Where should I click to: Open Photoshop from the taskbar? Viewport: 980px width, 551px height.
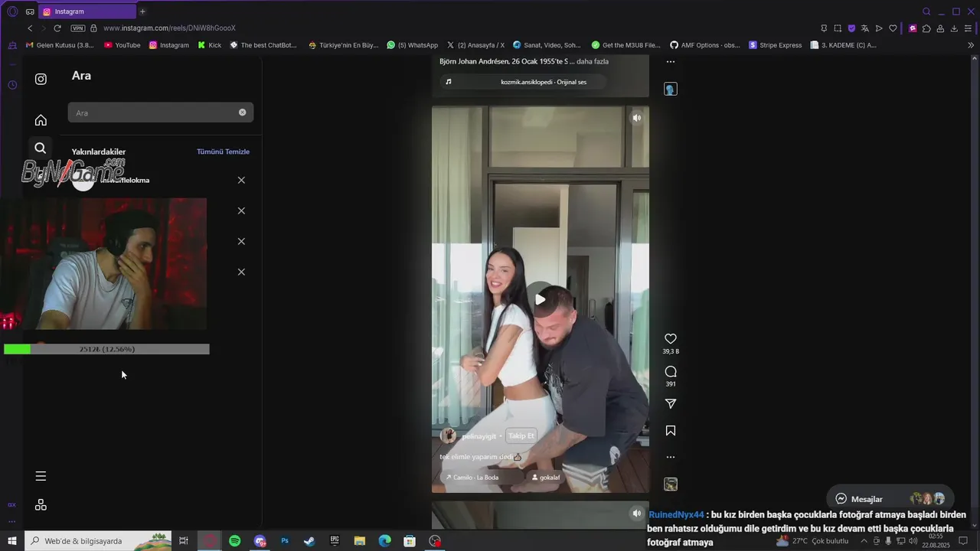pos(285,541)
